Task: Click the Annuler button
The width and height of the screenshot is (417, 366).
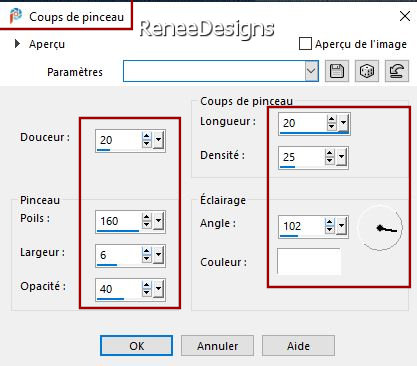Action: [217, 346]
